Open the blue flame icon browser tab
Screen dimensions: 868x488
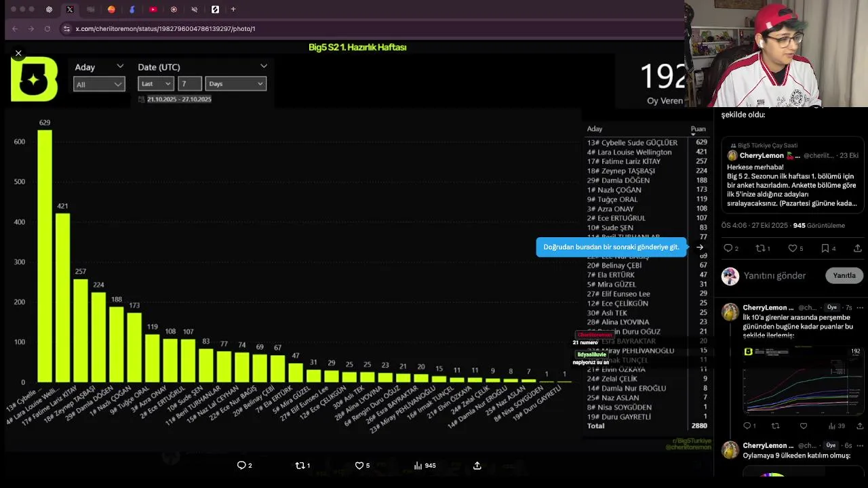tap(132, 9)
